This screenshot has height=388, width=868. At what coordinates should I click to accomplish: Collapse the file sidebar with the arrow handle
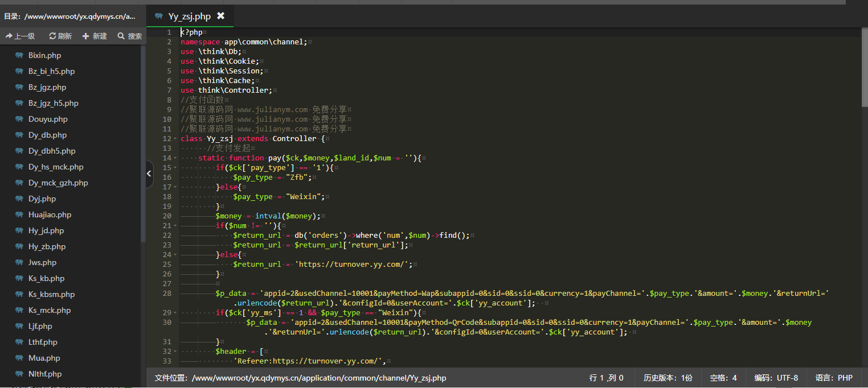click(x=149, y=174)
